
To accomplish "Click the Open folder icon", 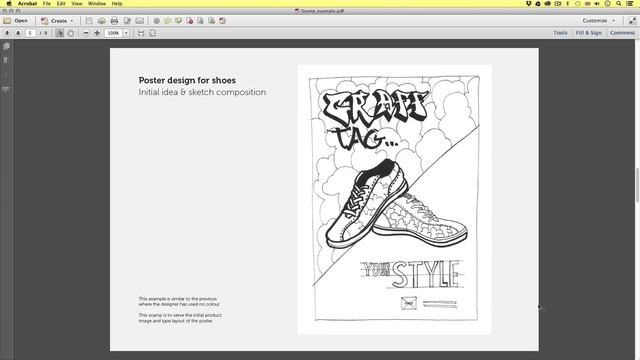I will [7, 20].
